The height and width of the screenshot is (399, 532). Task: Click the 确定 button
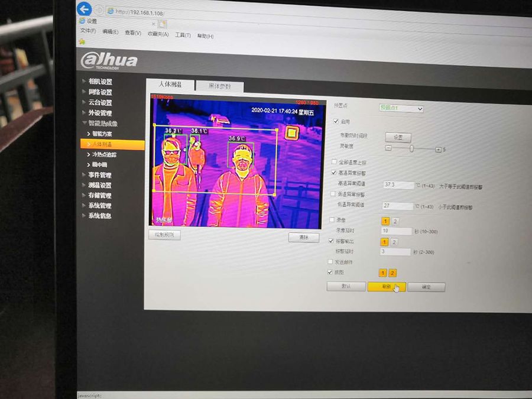[426, 287]
